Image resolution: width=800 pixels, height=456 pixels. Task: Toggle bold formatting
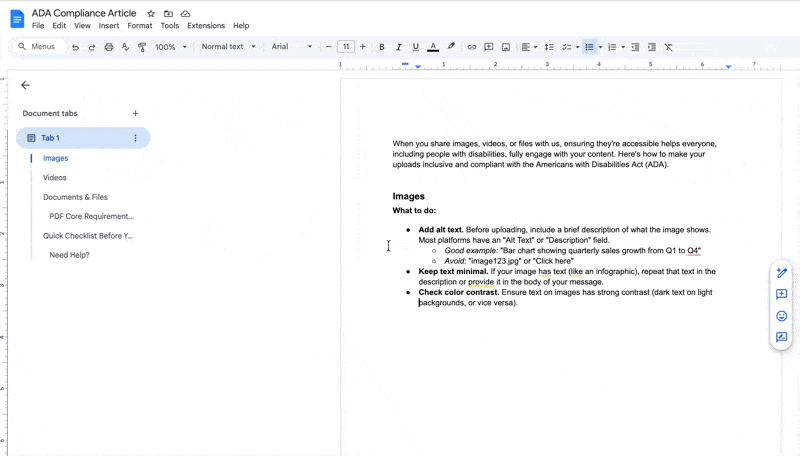tap(382, 47)
